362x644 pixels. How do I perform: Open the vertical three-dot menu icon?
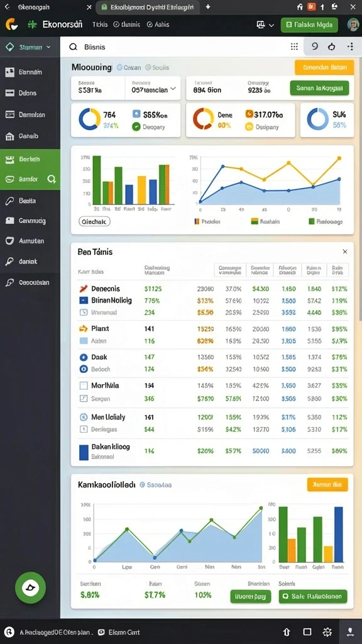[350, 47]
